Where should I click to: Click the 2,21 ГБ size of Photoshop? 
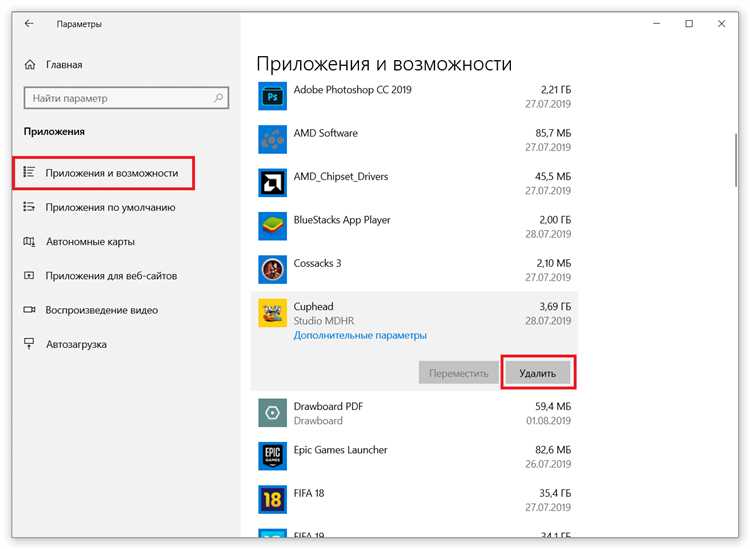(556, 89)
